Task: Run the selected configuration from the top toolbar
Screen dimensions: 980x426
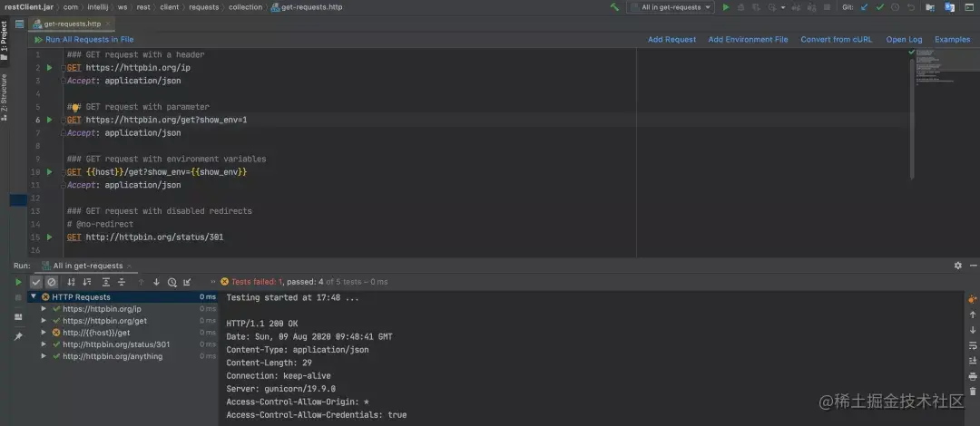Action: point(726,7)
